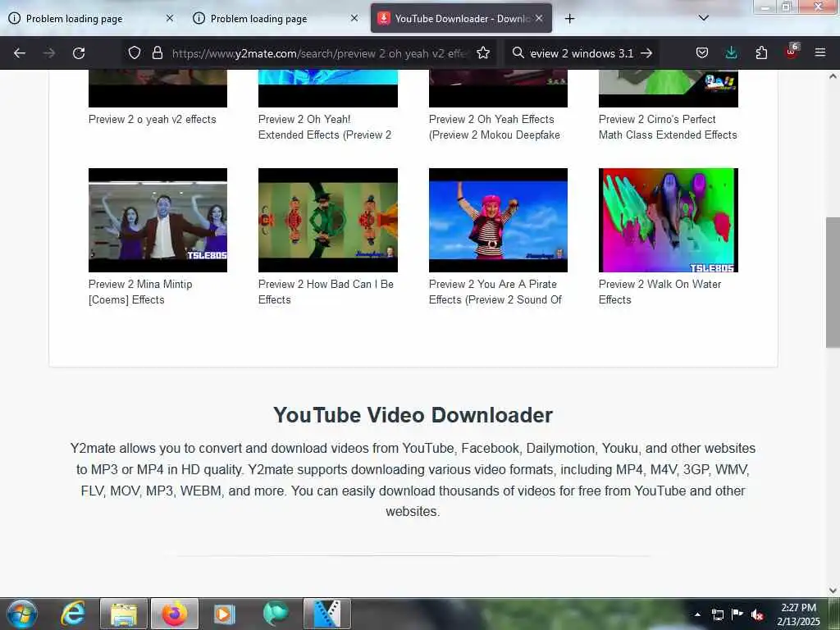The image size is (840, 630).
Task: Close the second Problem loading page tab
Action: [354, 18]
